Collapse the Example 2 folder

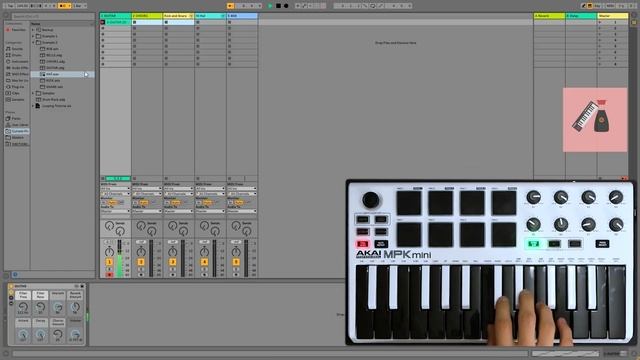(33, 42)
